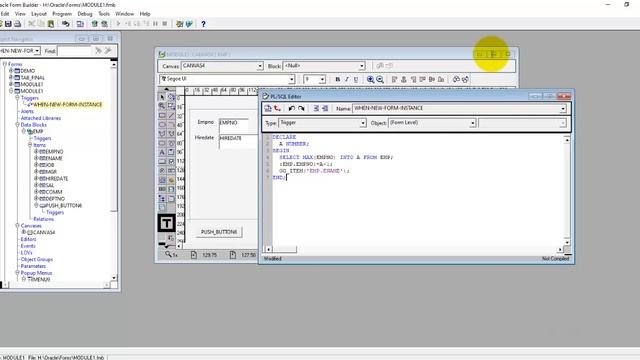
Task: Click the large T text color tool
Action: (167, 223)
